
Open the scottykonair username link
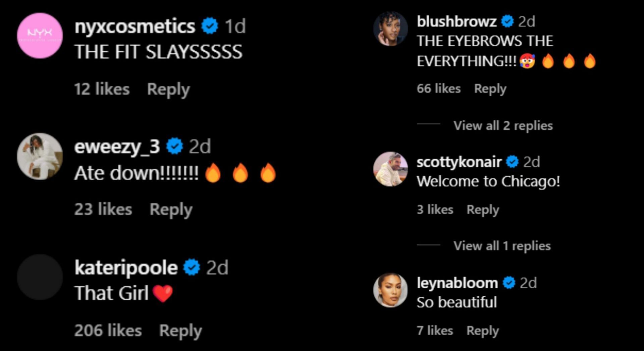[459, 162]
